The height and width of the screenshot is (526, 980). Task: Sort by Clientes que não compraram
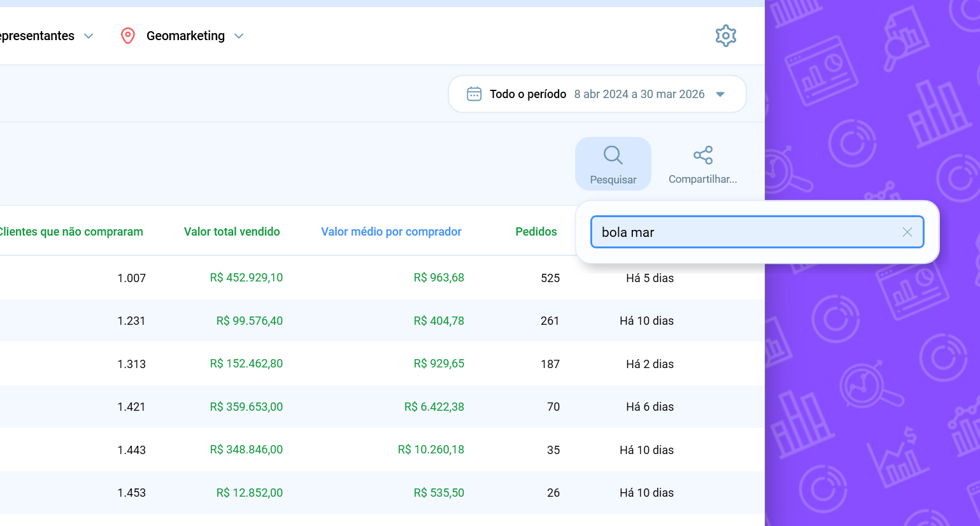[x=71, y=232]
